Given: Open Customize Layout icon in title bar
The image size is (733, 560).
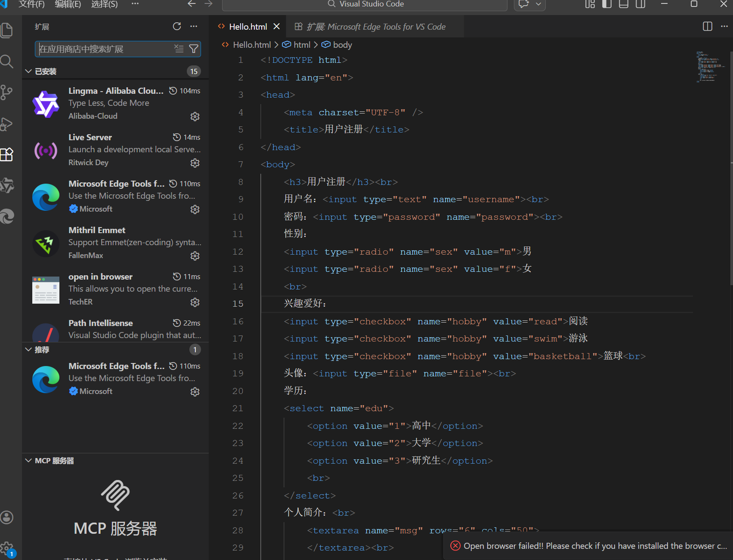Looking at the screenshot, I should click(x=590, y=4).
